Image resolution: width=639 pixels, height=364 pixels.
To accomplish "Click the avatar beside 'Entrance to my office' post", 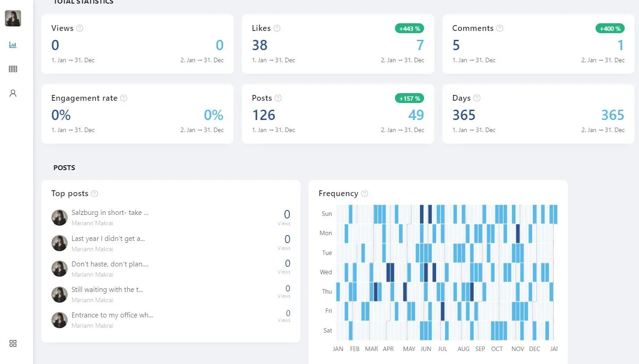I will coord(60,320).
